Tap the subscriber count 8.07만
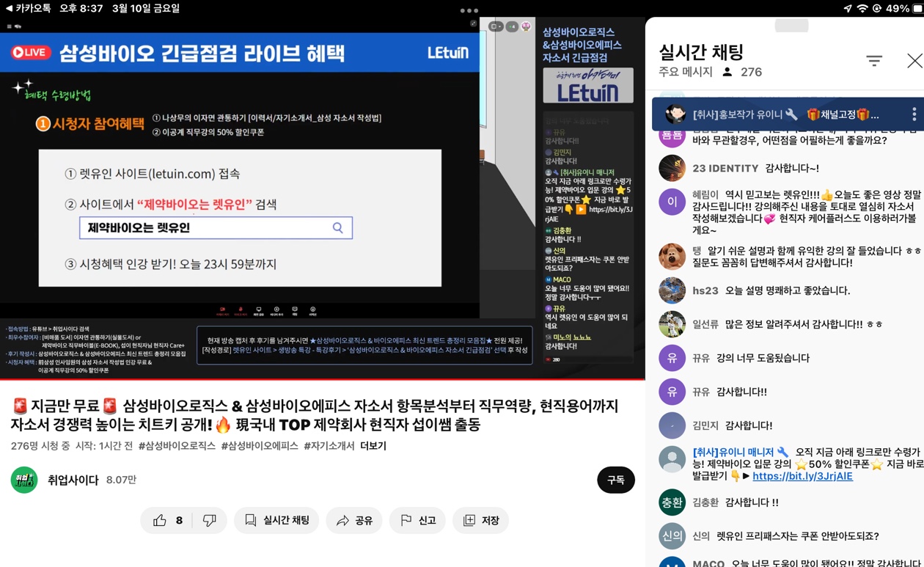Screen dimensions: 924x567 click(121, 480)
